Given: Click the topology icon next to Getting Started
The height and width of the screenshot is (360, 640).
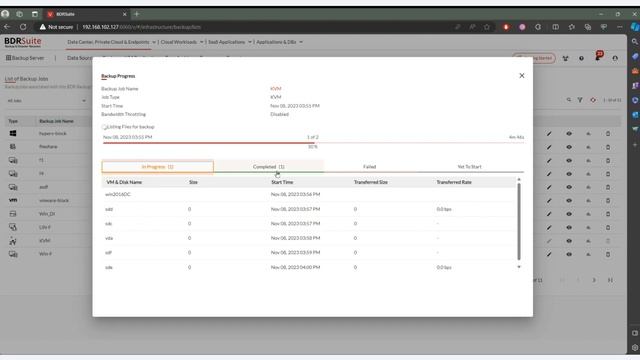Looking at the screenshot, I should [565, 58].
